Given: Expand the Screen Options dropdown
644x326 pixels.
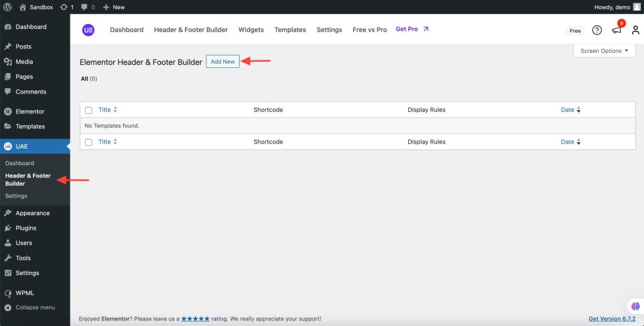Looking at the screenshot, I should tap(604, 50).
